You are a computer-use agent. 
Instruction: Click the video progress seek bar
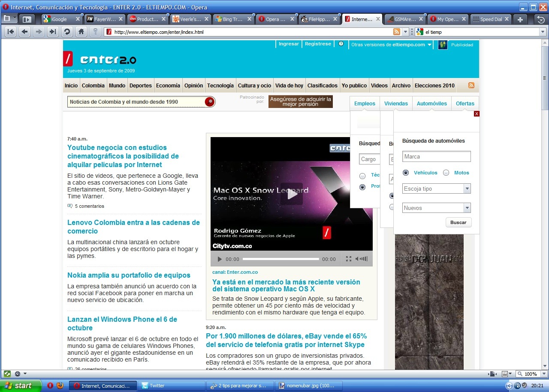(281, 259)
